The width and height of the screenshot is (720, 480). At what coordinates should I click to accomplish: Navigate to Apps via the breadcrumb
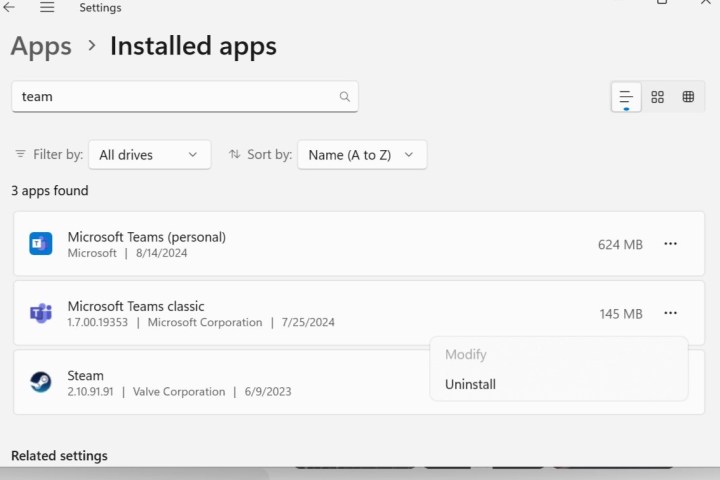[x=41, y=46]
